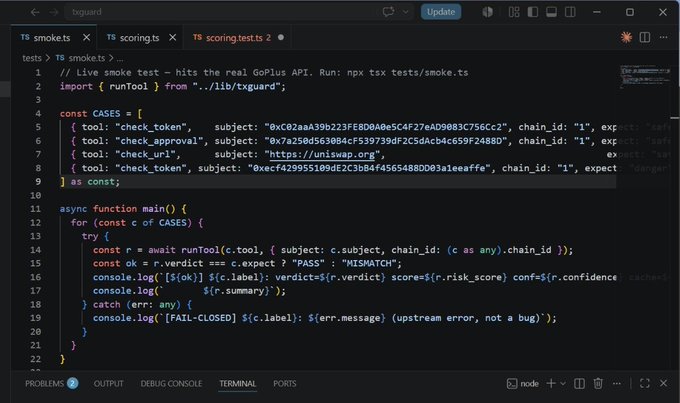The image size is (680, 403).
Task: Select the node terminal instance
Action: click(x=523, y=383)
